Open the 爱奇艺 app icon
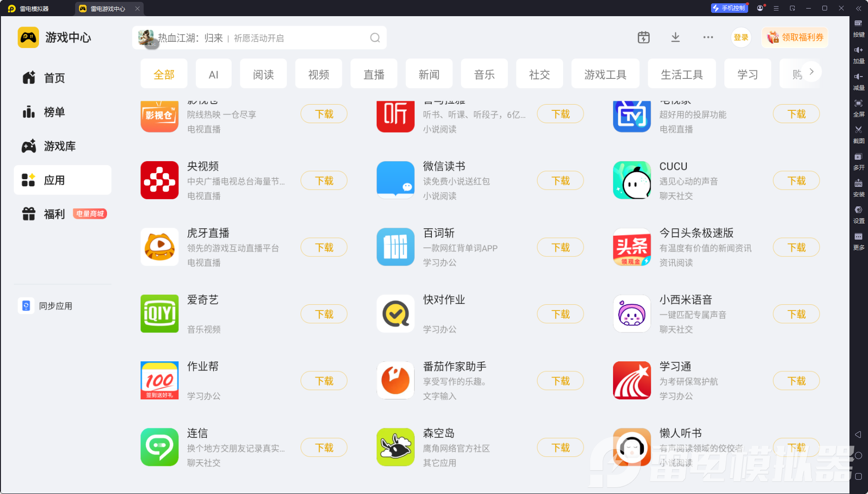The height and width of the screenshot is (494, 868). pos(159,314)
